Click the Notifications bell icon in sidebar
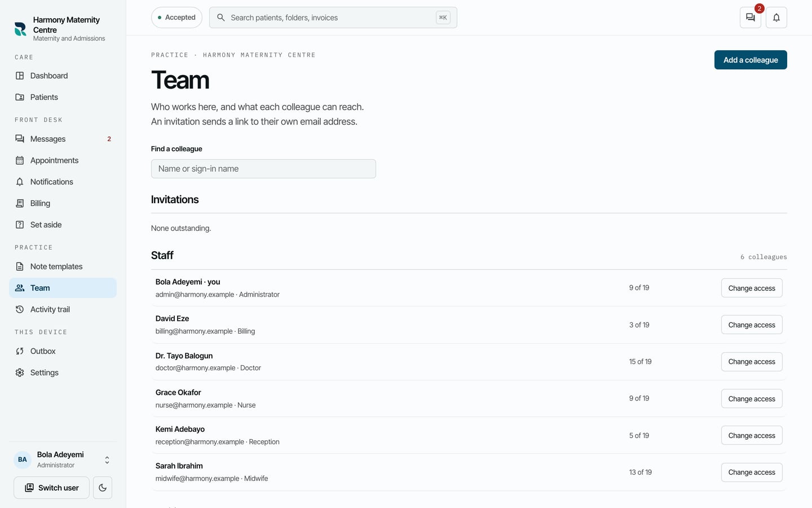This screenshot has width=812, height=508. click(x=20, y=182)
